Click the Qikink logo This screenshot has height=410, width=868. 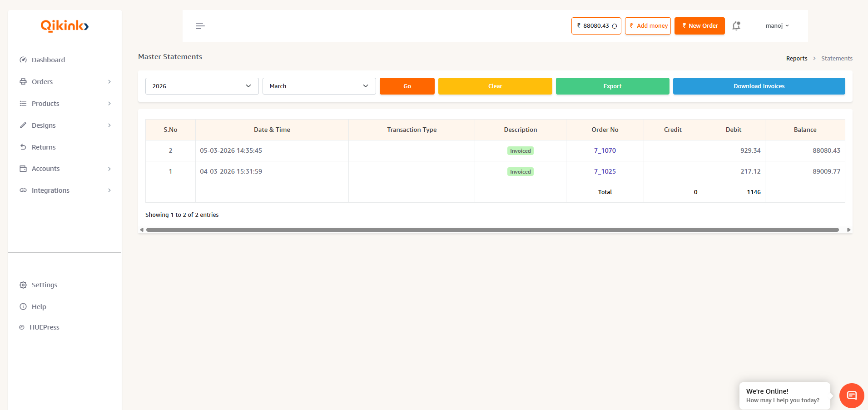coord(64,26)
